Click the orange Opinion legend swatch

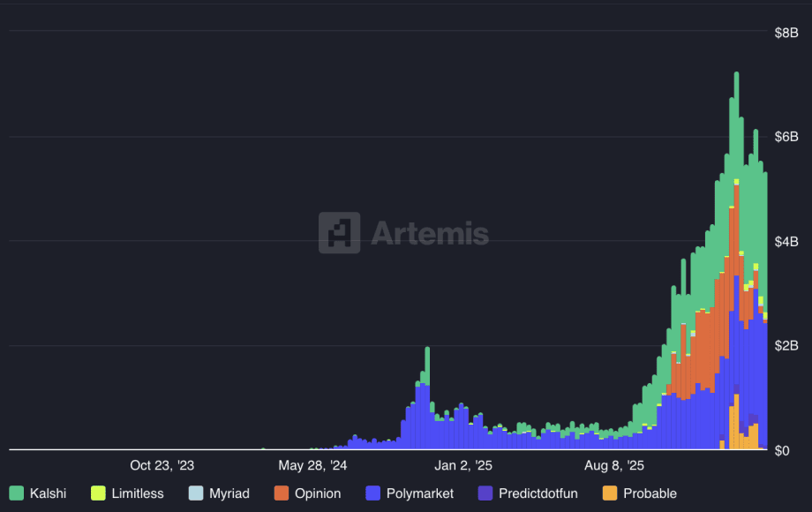pos(282,493)
